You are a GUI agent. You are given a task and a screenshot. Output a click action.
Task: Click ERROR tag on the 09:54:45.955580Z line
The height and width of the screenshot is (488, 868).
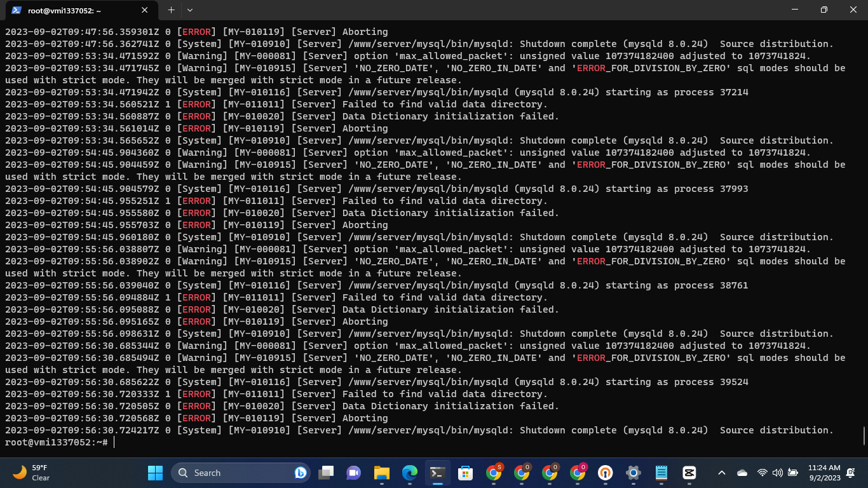(196, 213)
